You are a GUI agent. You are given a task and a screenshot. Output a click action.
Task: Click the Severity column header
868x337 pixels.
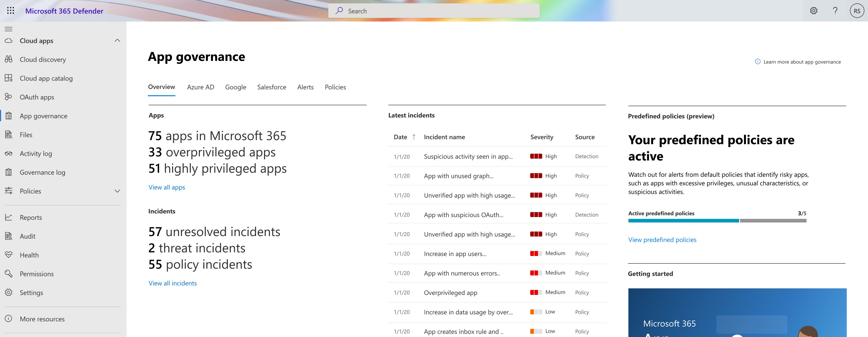tap(542, 137)
